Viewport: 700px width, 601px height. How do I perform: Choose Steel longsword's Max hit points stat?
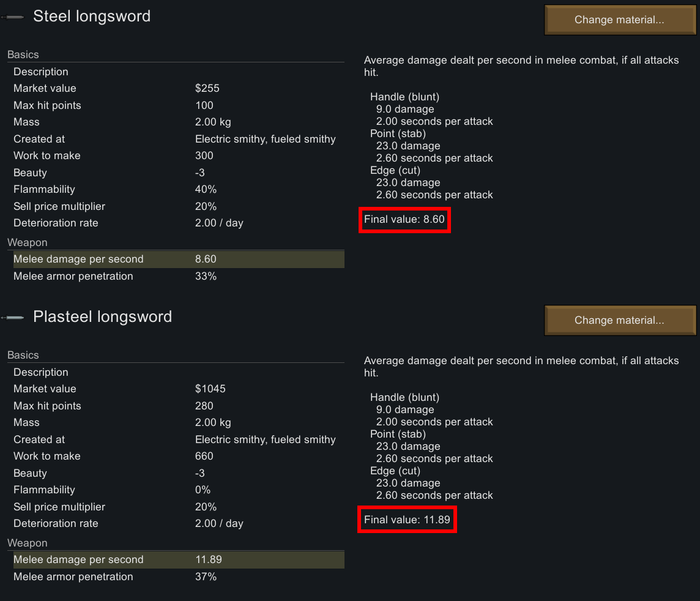[x=178, y=105]
